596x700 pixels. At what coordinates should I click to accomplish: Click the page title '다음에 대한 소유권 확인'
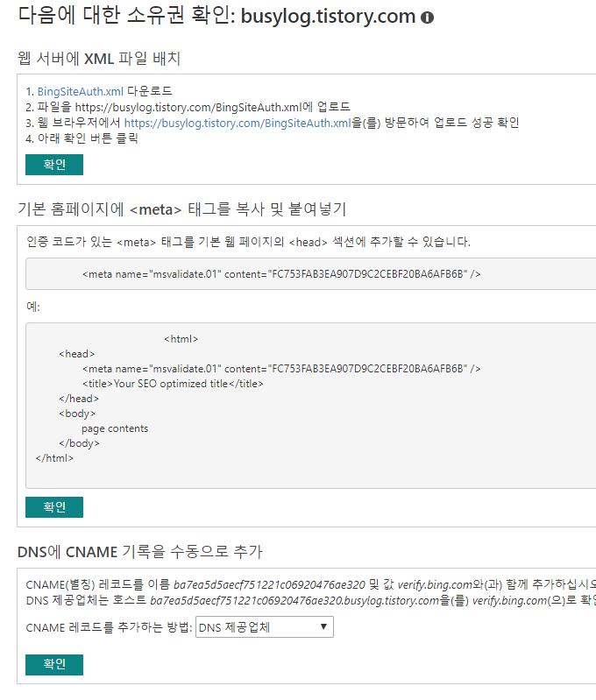126,16
